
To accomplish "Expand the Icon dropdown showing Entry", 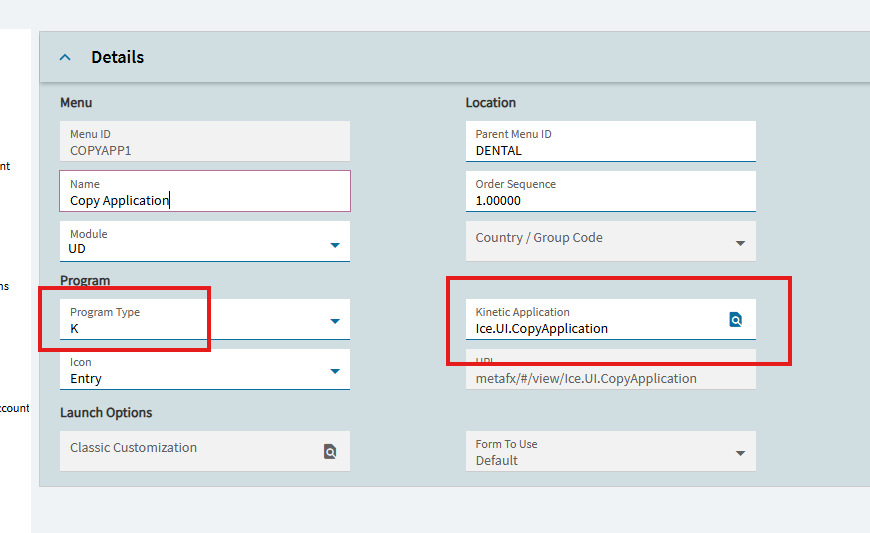I will click(x=335, y=372).
